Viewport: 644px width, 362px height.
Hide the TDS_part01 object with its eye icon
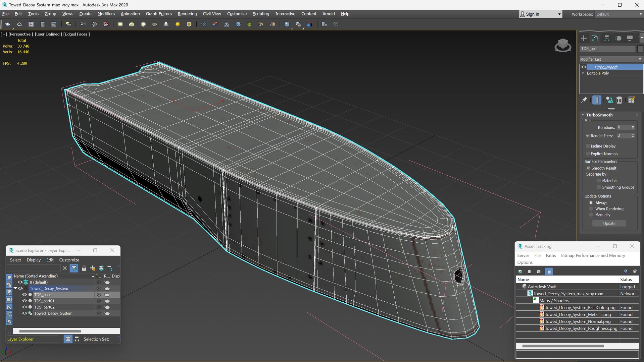[24, 301]
